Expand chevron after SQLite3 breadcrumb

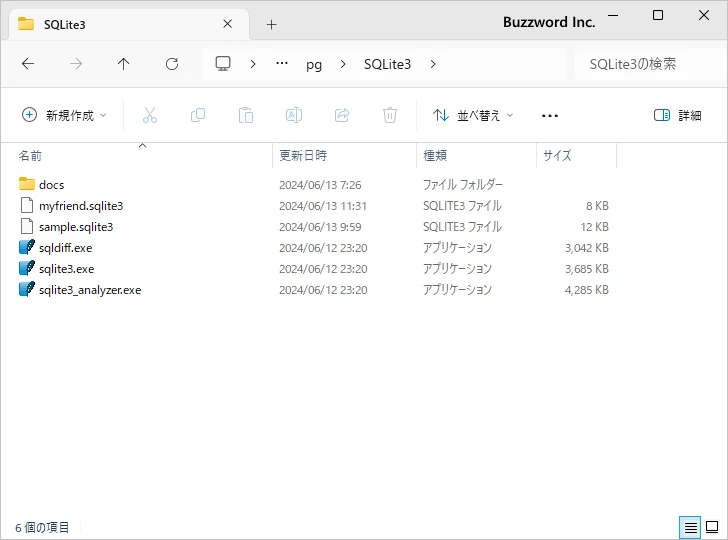point(433,64)
